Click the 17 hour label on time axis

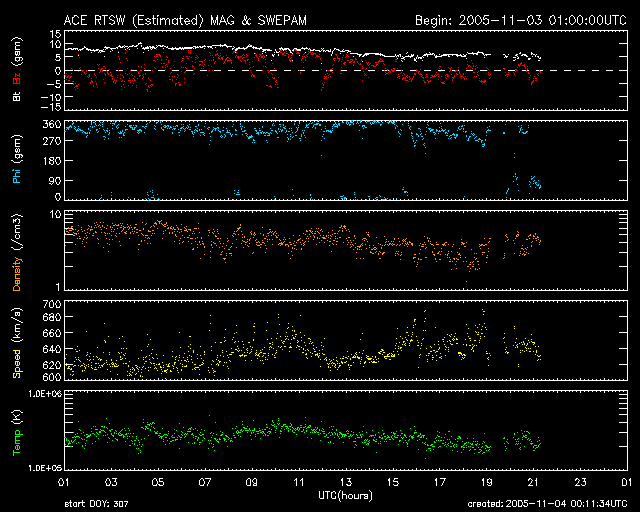coord(440,482)
